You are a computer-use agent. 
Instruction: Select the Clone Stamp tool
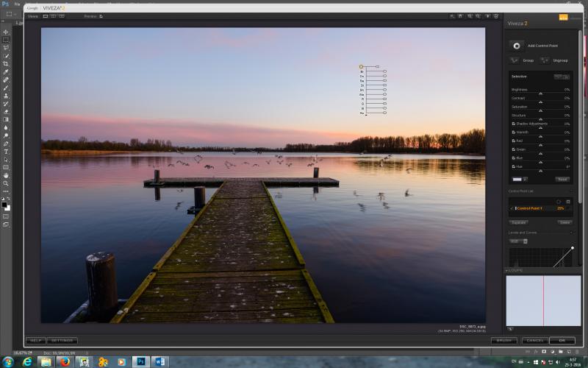pyautogui.click(x=6, y=96)
